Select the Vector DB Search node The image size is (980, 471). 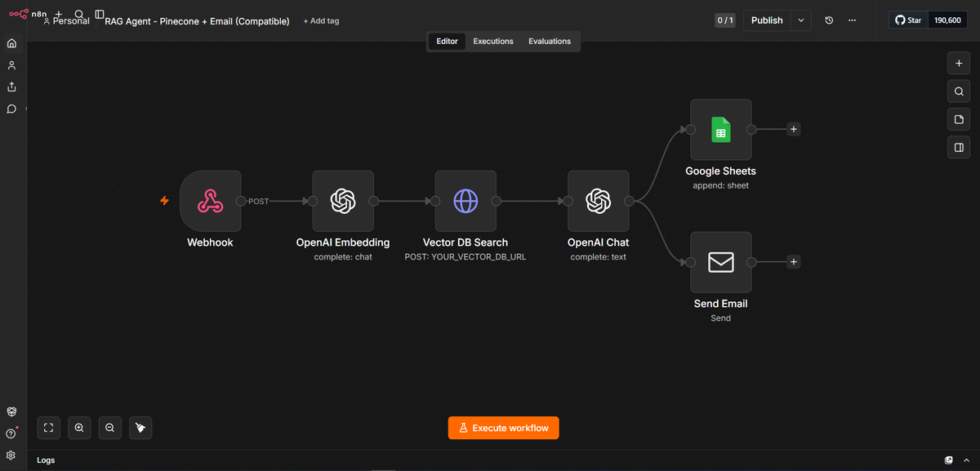point(465,201)
